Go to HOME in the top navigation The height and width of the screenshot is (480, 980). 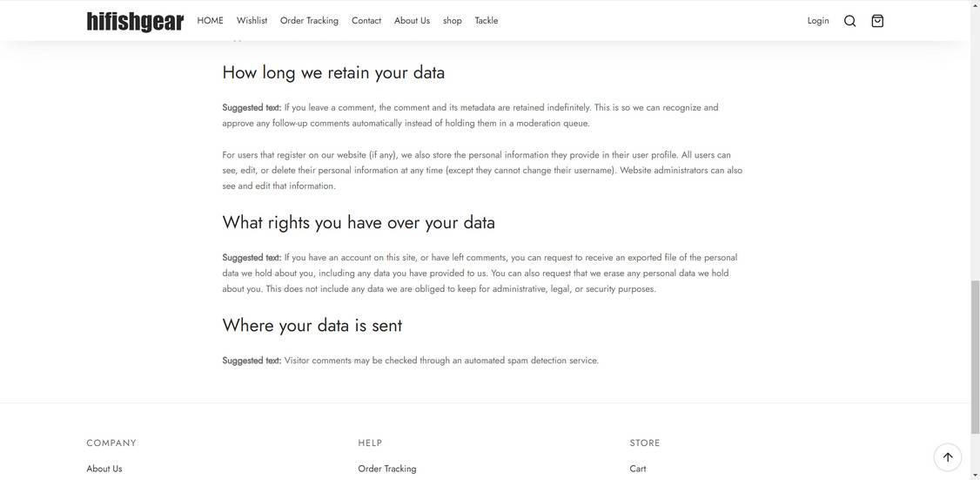tap(210, 21)
